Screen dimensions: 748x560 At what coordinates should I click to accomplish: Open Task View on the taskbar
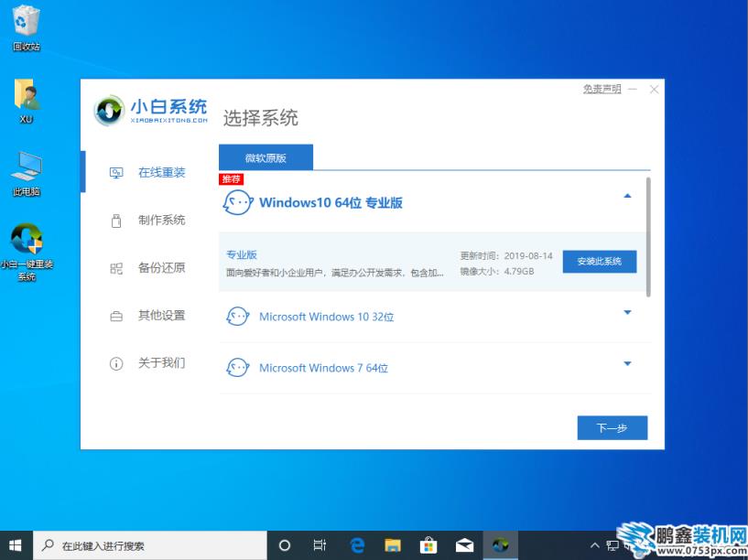[320, 545]
